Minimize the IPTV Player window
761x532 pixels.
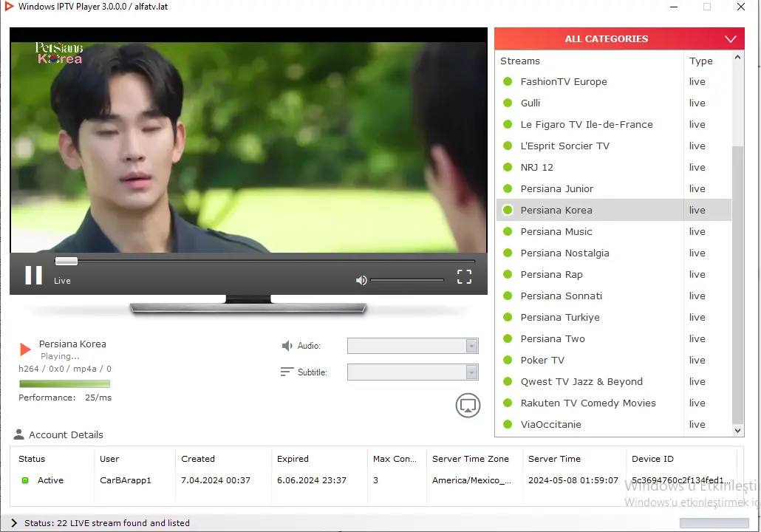tap(674, 7)
